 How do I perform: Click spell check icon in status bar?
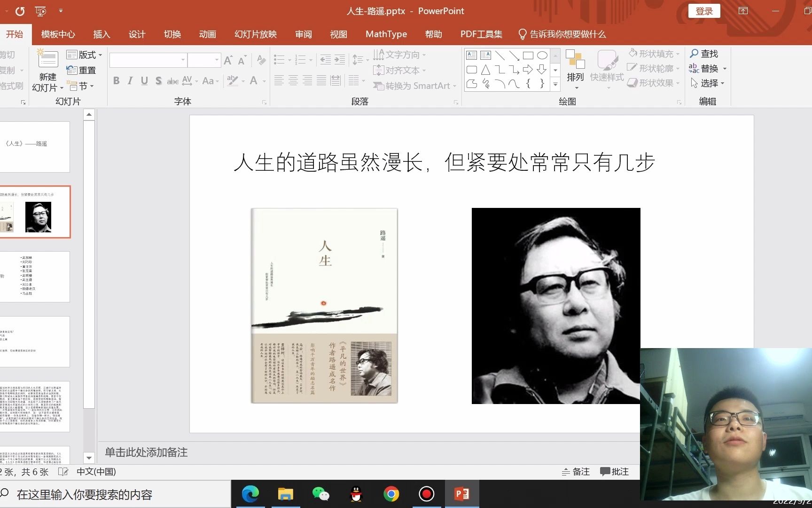(x=63, y=471)
